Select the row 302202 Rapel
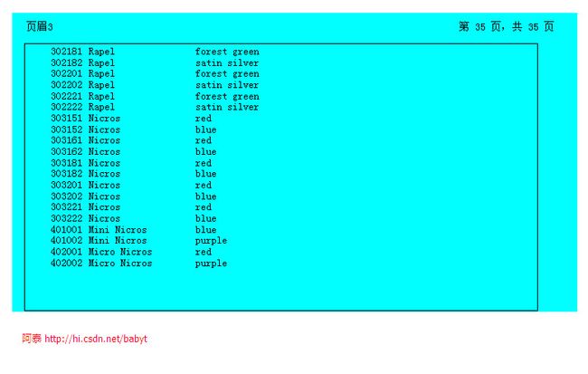 click(155, 85)
